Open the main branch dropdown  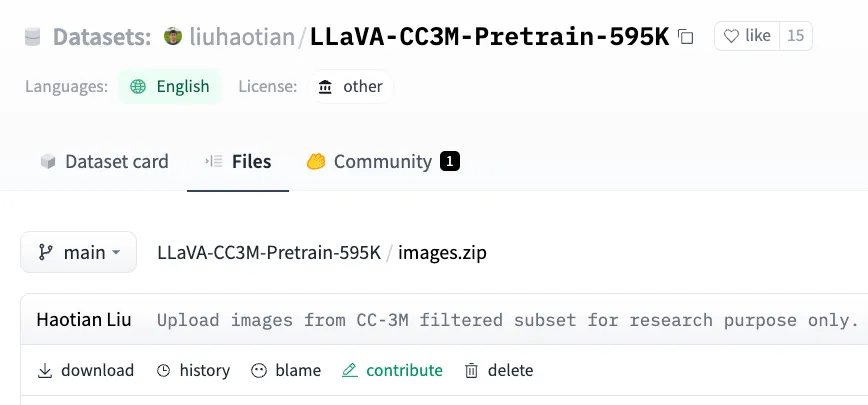78,253
